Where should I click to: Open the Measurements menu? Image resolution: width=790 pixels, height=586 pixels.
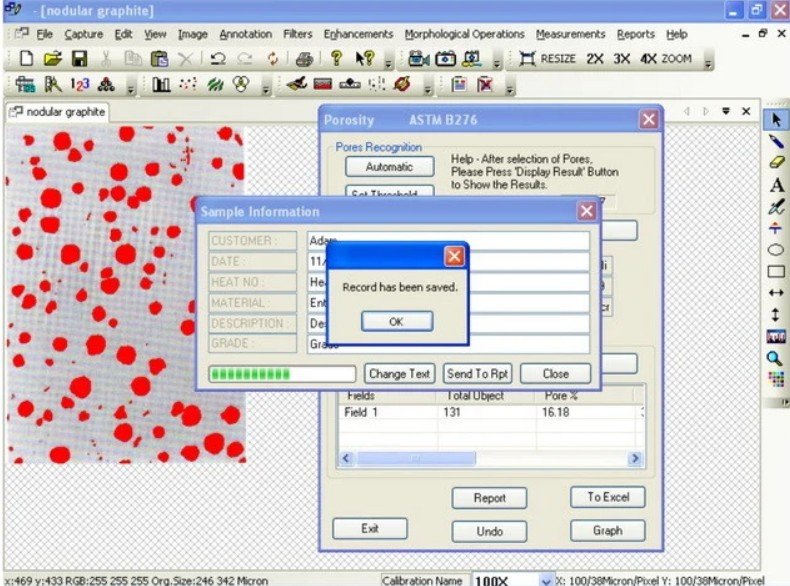tap(570, 34)
